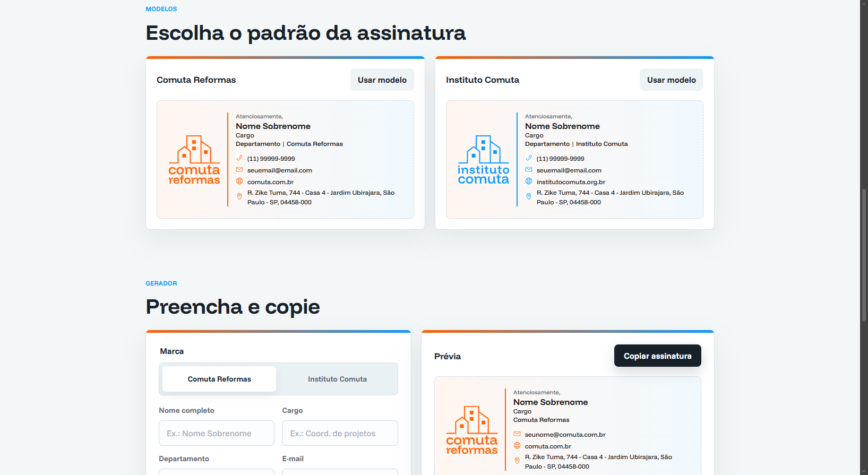Screen dimensions: 868x475
Task: Click the (11) 99999-9999 phone text in Instituto Comuta model
Action: click(560, 159)
